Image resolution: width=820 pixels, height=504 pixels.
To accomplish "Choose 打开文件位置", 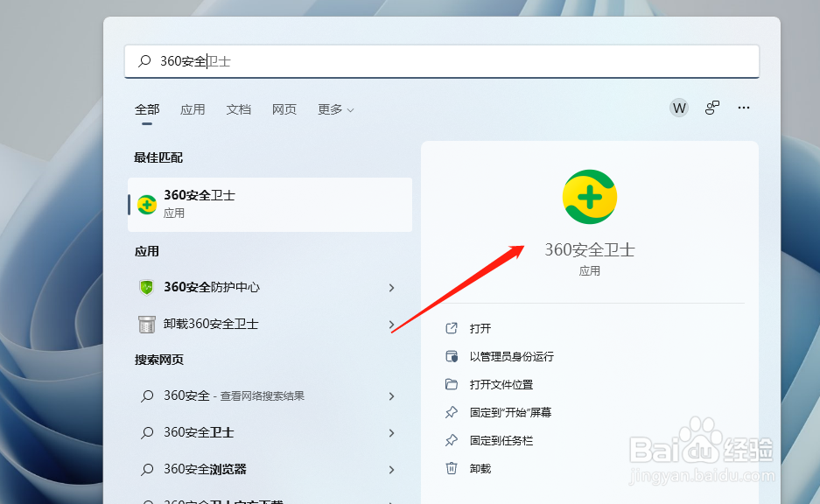I will click(501, 385).
